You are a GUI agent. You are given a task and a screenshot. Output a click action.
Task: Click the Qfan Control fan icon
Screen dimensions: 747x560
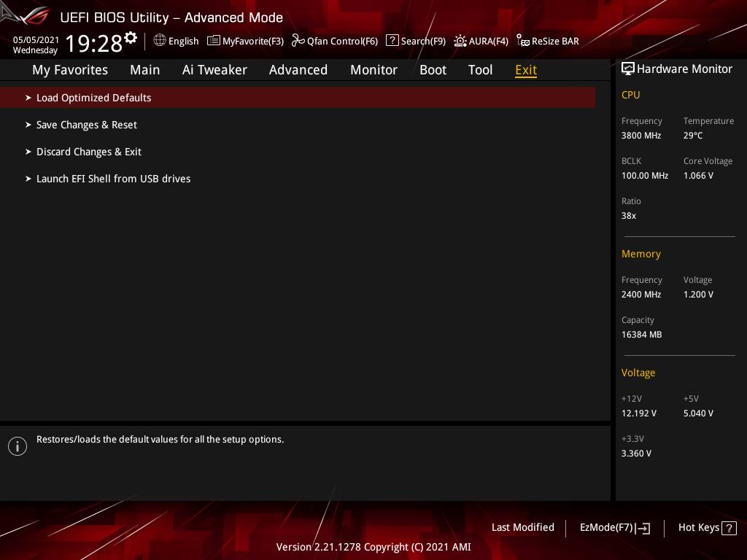pos(298,41)
